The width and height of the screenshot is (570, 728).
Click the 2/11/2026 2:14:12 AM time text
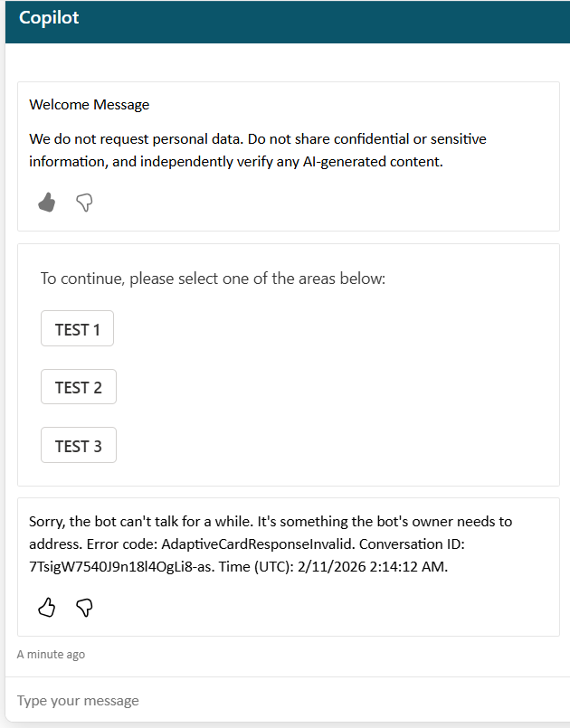[x=372, y=566]
